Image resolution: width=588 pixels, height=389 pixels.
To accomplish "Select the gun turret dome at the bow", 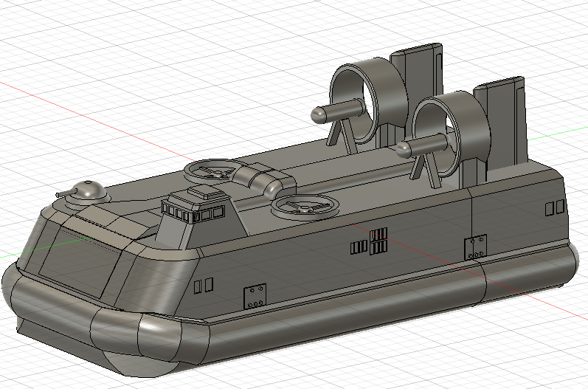I will [89, 190].
